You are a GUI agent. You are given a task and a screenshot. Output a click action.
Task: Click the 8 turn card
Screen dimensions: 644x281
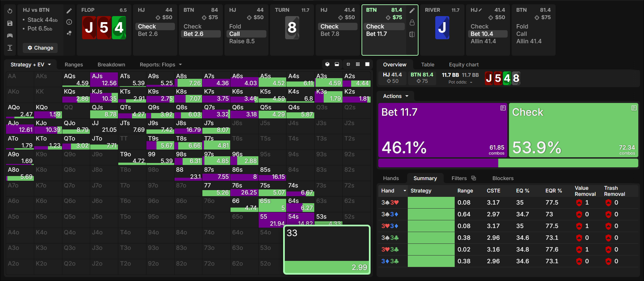coord(292,27)
